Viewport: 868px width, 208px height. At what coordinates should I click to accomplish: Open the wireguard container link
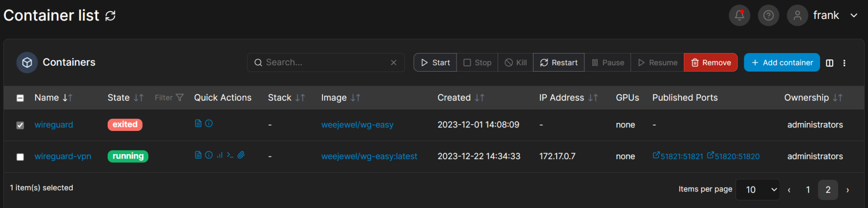click(54, 125)
